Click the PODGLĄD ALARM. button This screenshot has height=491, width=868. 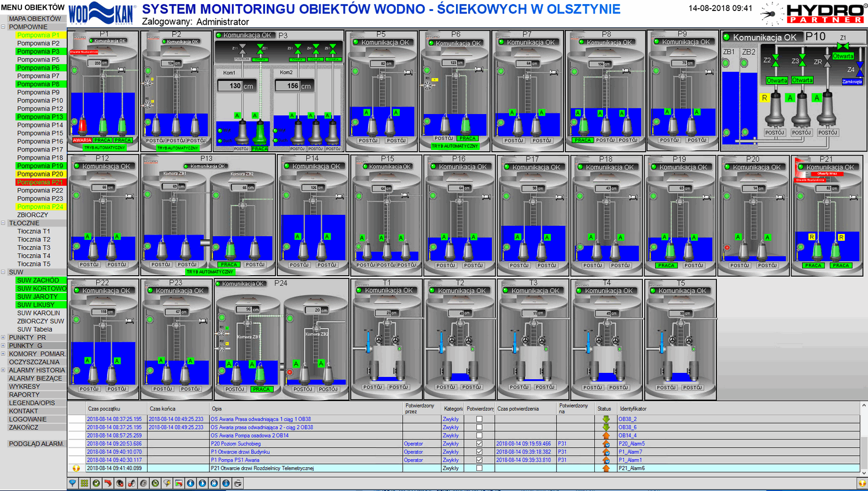click(x=36, y=444)
